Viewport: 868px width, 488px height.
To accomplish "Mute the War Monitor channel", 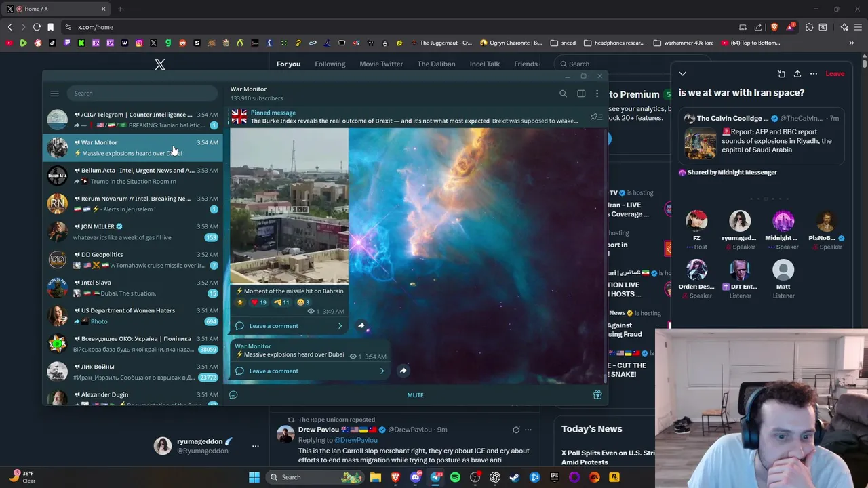I will pyautogui.click(x=415, y=395).
